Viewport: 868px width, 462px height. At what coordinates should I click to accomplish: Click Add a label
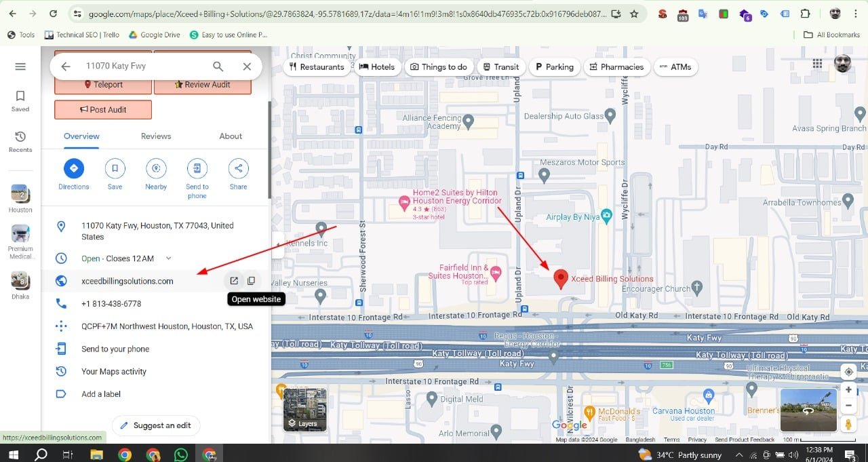[156, 394]
